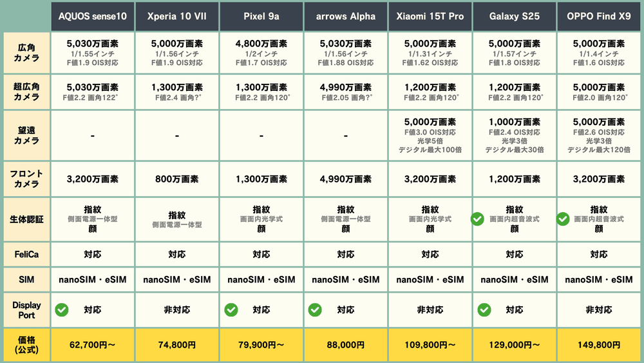
Task: Click the 800万画素 front camera cell
Action: point(176,180)
